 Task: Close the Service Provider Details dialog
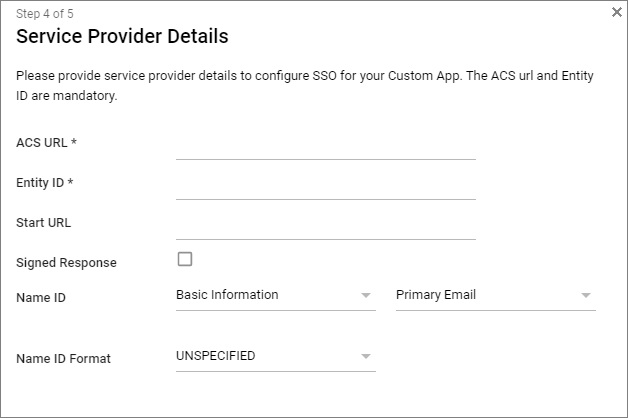616,12
